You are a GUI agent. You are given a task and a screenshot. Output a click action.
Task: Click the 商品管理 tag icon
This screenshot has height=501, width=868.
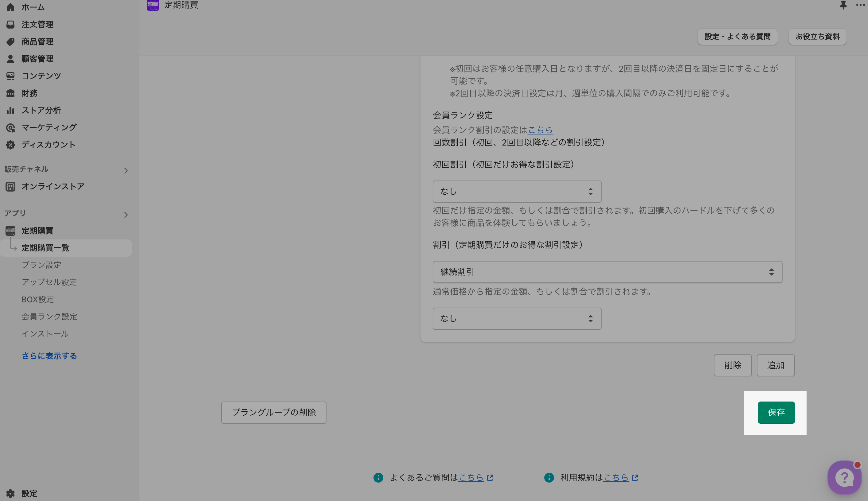10,42
